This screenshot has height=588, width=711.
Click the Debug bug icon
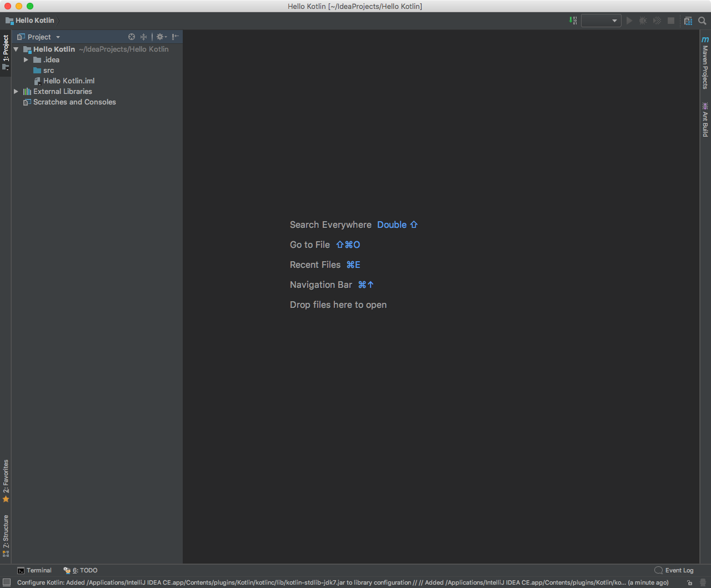point(643,21)
